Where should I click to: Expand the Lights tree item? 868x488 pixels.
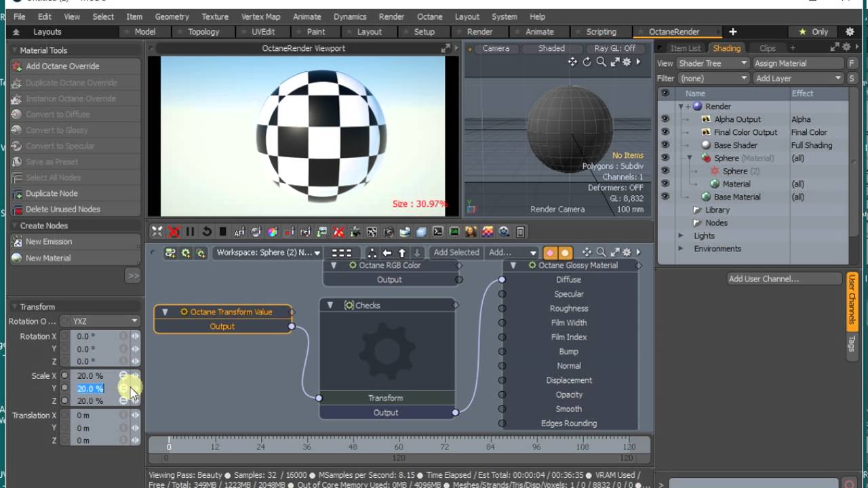click(681, 236)
